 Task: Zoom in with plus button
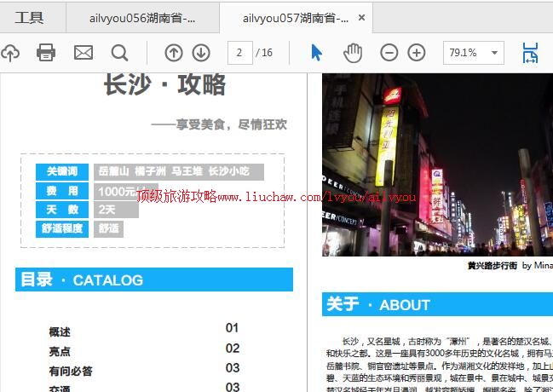[x=417, y=53]
